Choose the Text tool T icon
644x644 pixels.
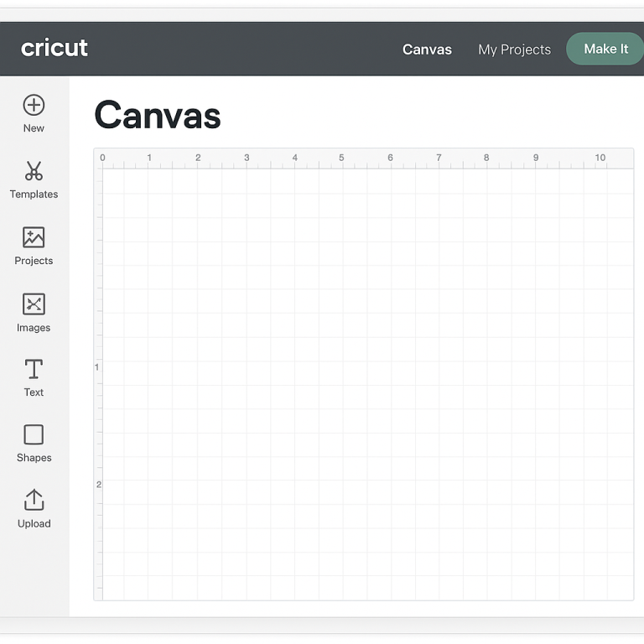pyautogui.click(x=34, y=369)
